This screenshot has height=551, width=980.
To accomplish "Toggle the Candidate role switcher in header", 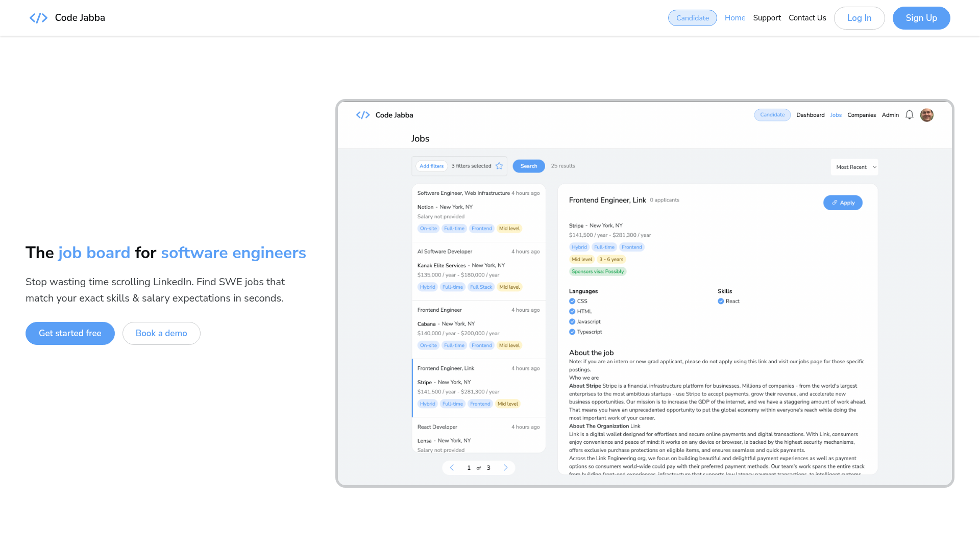I will pyautogui.click(x=692, y=18).
